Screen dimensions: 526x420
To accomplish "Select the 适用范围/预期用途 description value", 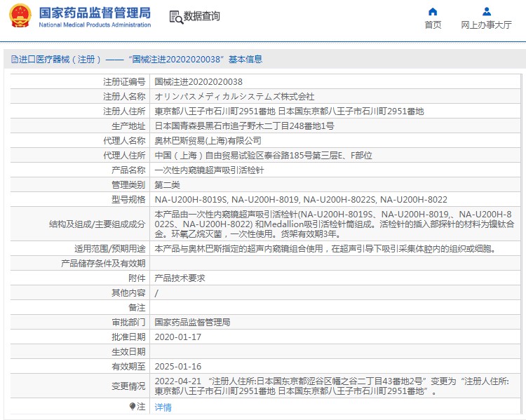I will click(x=325, y=249).
